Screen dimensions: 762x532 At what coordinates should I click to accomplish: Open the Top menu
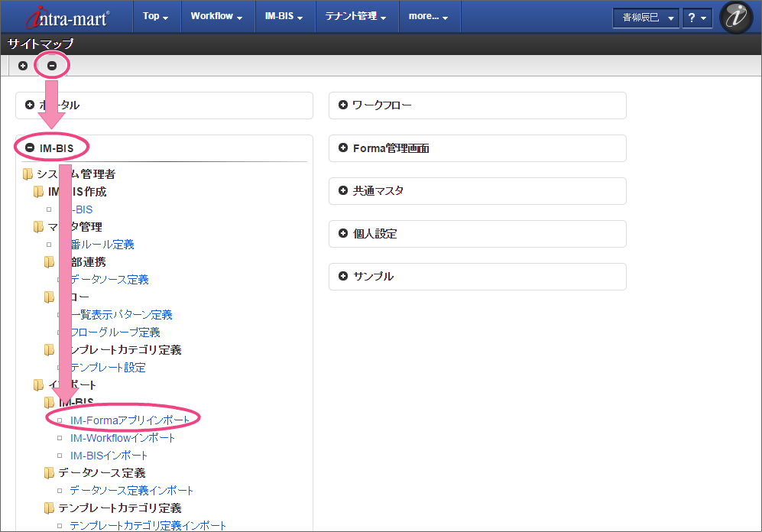point(156,17)
